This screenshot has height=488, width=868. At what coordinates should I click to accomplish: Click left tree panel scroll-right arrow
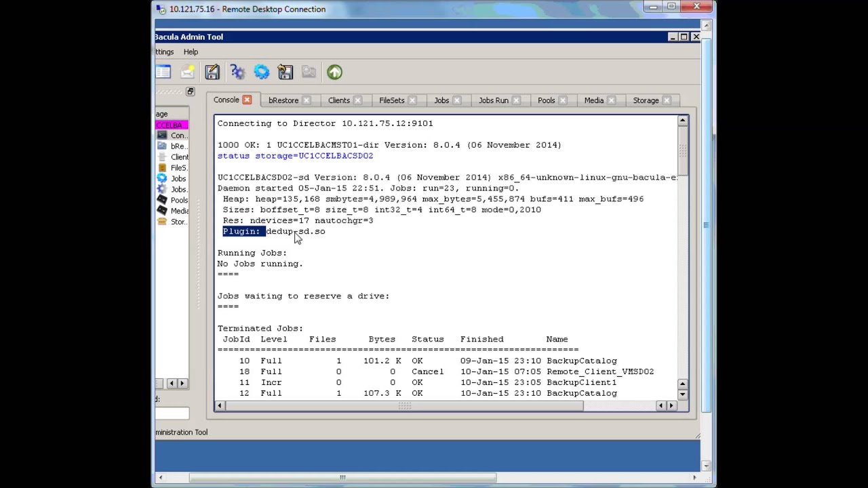point(182,384)
